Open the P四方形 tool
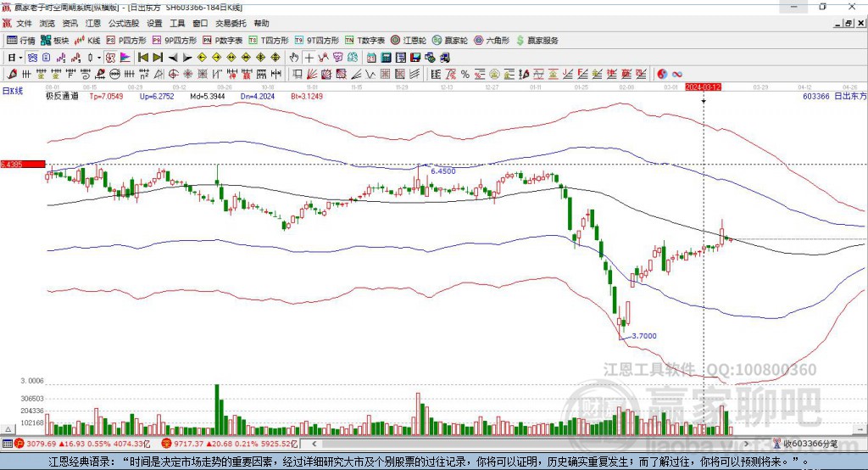The width and height of the screenshot is (868, 470). [x=126, y=41]
